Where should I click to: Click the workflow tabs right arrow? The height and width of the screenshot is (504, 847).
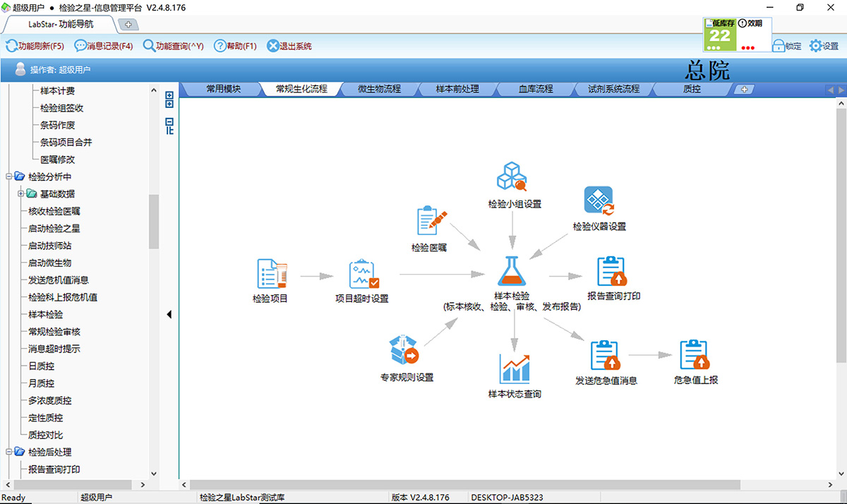(841, 90)
